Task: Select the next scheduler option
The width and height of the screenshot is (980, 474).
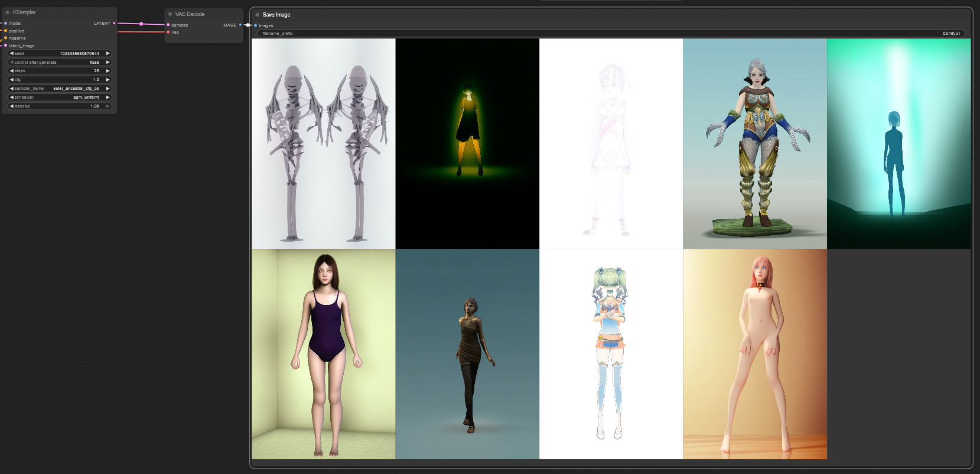Action: click(108, 98)
